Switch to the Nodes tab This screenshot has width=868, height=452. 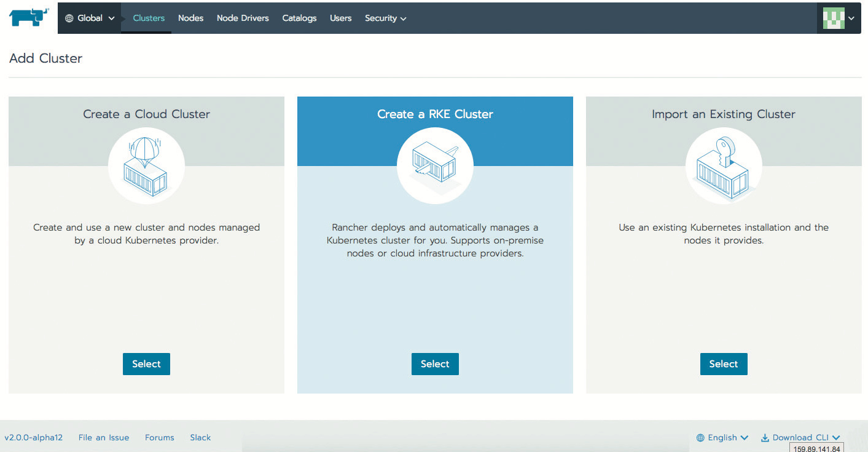(x=190, y=18)
